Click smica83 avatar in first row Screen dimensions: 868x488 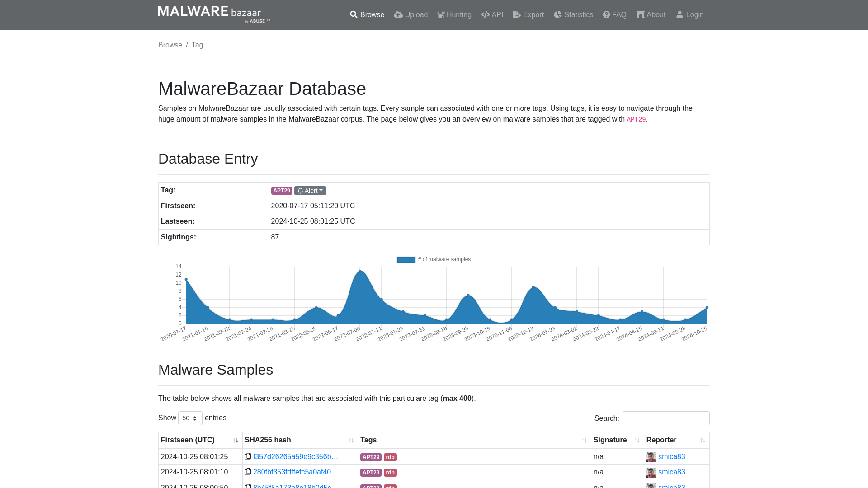click(651, 457)
